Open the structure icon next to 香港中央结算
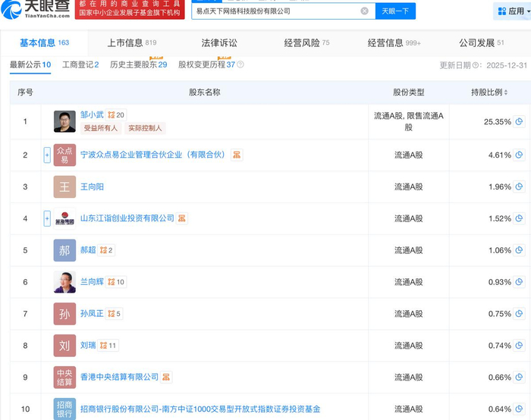 pyautogui.click(x=167, y=377)
